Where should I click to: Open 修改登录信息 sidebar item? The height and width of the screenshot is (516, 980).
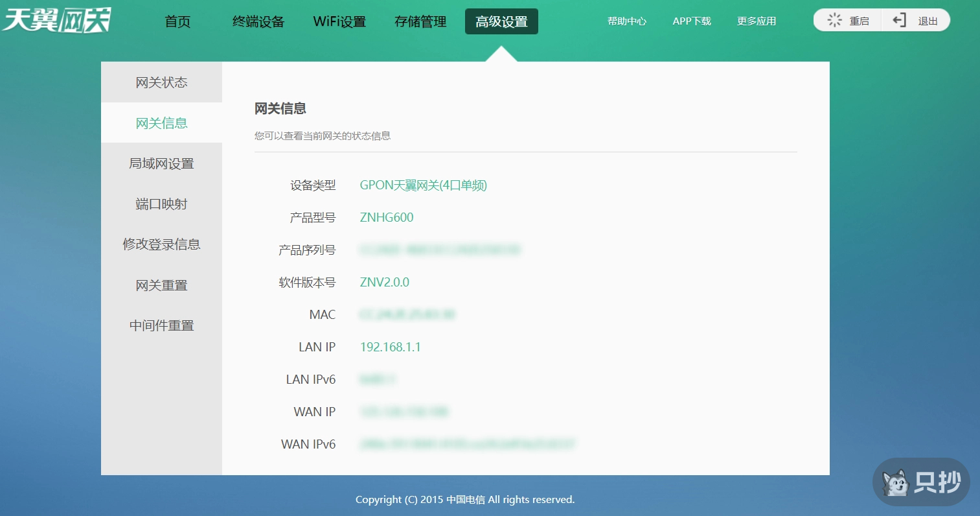pos(161,244)
